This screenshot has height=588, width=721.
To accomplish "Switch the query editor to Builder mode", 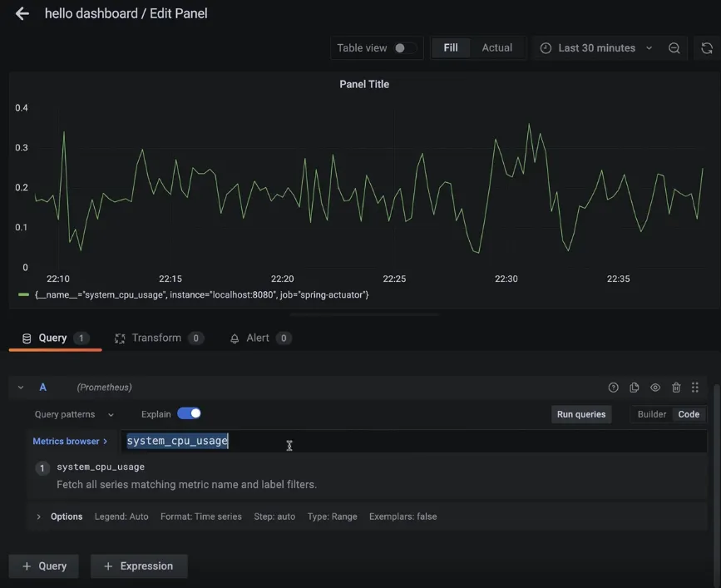I will [x=651, y=414].
